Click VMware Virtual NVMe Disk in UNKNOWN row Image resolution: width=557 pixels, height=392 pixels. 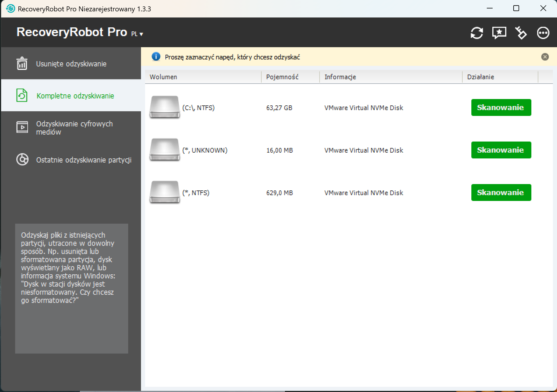[x=364, y=150]
